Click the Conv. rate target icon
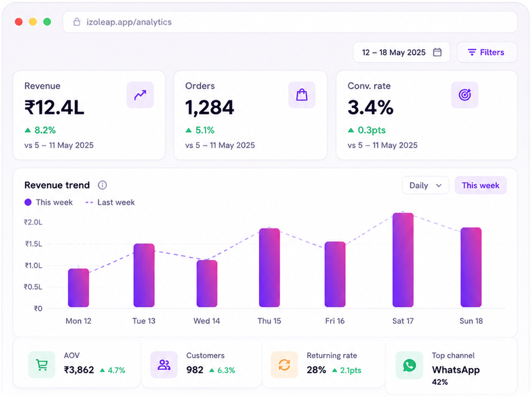Image resolution: width=532 pixels, height=397 pixels. pyautogui.click(x=465, y=95)
